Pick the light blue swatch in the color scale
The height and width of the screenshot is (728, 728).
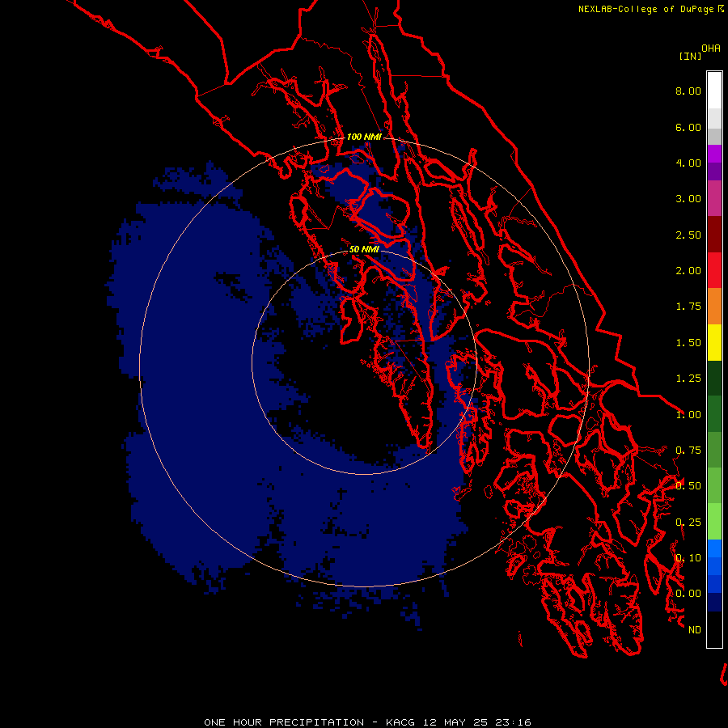coord(714,548)
